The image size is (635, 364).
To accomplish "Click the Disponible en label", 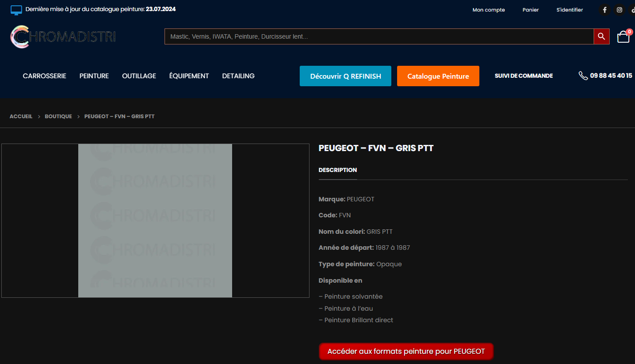I will tap(341, 280).
